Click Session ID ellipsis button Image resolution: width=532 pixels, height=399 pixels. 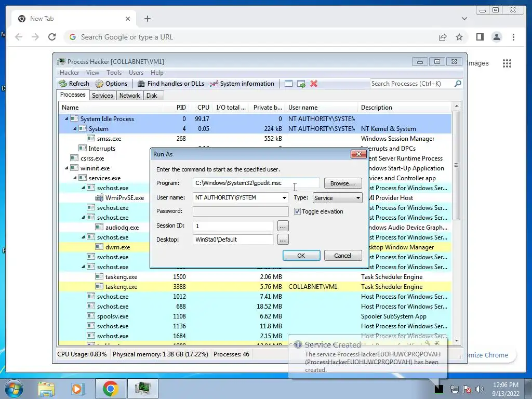pyautogui.click(x=283, y=225)
